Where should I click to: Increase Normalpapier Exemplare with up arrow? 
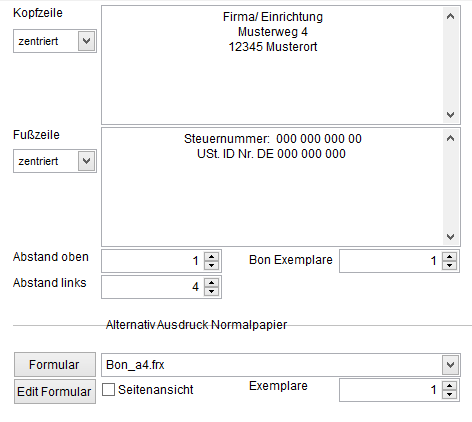450,386
